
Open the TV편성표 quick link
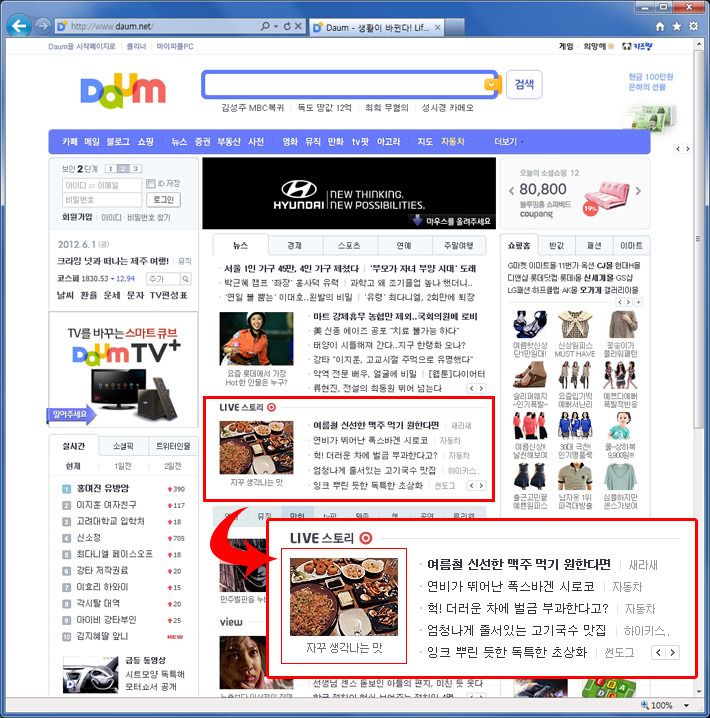click(169, 295)
